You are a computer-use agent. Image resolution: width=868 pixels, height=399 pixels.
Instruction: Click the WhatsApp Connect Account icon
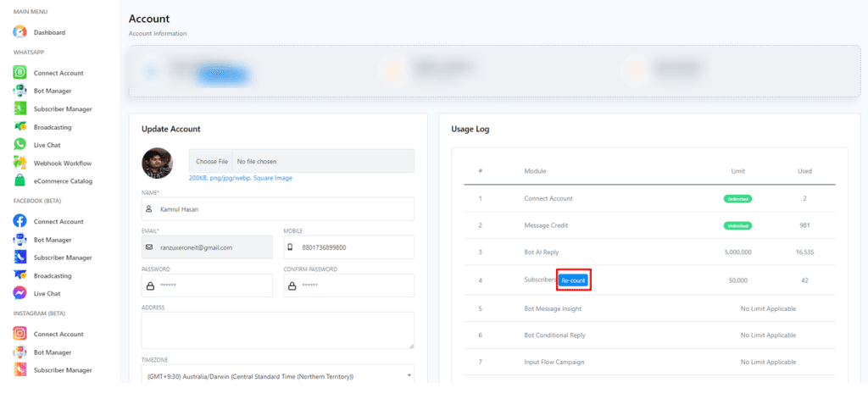19,73
